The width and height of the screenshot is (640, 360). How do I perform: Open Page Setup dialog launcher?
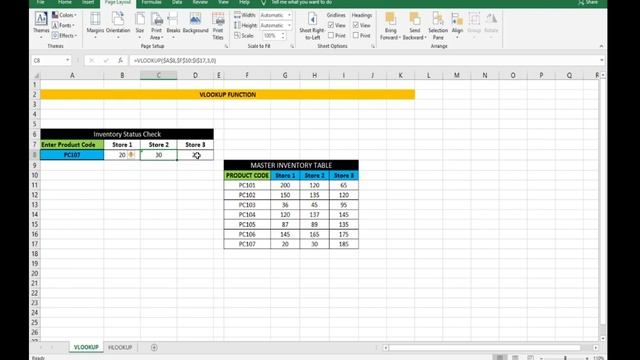coord(226,47)
